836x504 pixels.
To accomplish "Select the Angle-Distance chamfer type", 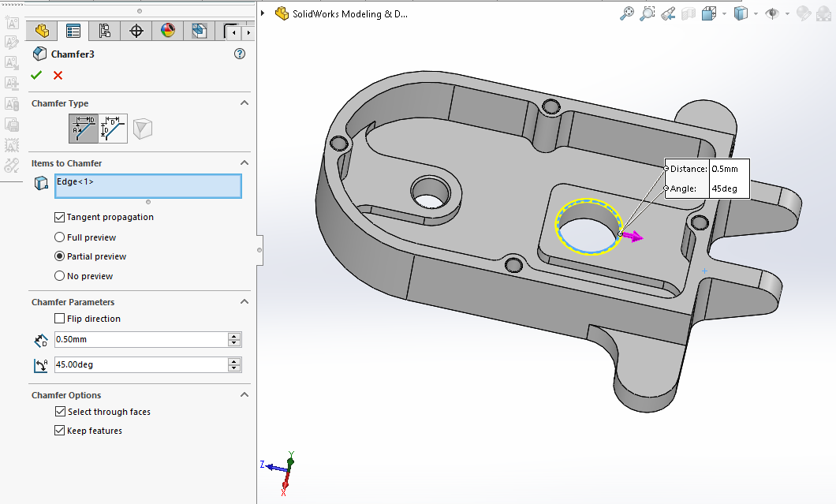I will point(84,128).
